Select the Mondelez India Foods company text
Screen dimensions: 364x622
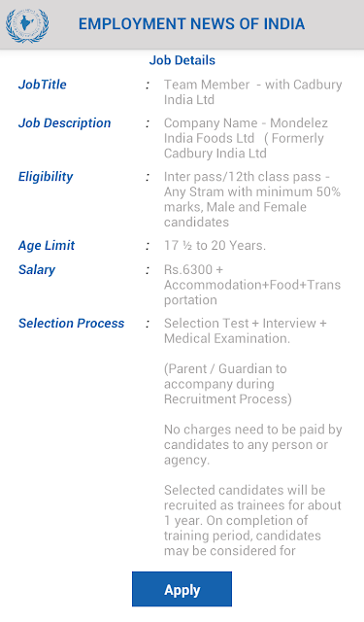[246, 138]
